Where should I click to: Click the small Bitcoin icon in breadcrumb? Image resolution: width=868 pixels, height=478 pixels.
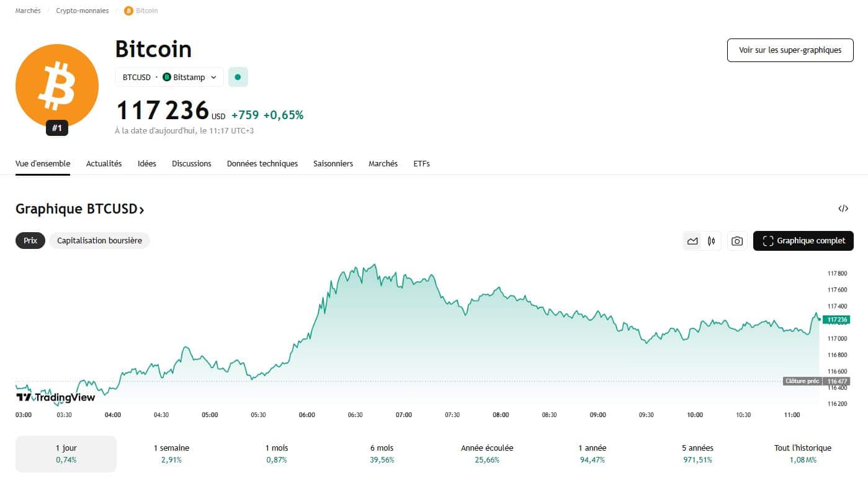pos(128,11)
